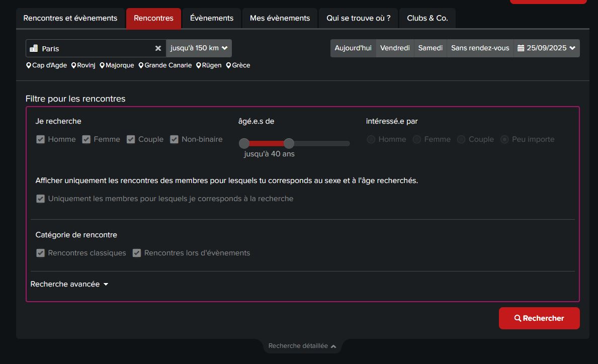The height and width of the screenshot is (364, 598).
Task: Toggle the Couple checkbox under Je recherche
Action: [131, 139]
